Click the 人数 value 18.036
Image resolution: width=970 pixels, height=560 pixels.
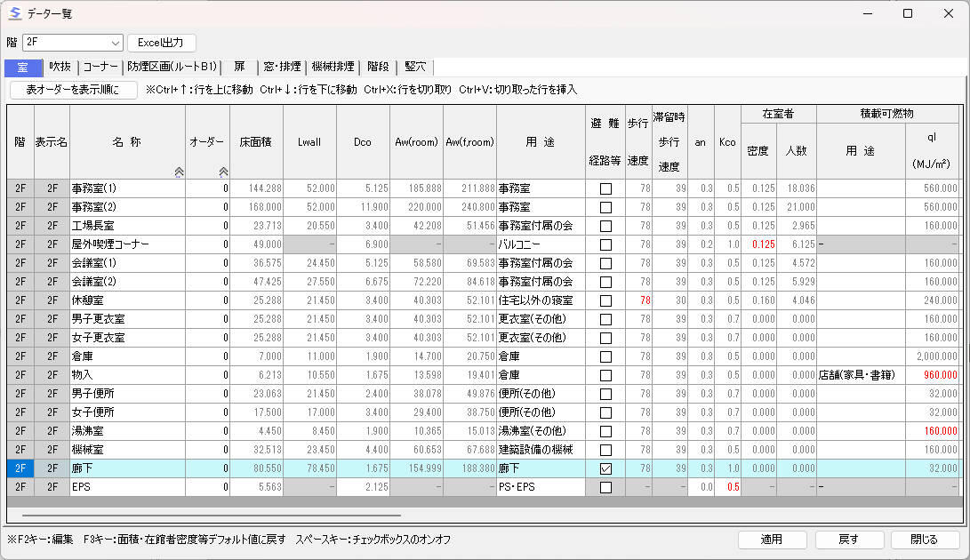[797, 188]
